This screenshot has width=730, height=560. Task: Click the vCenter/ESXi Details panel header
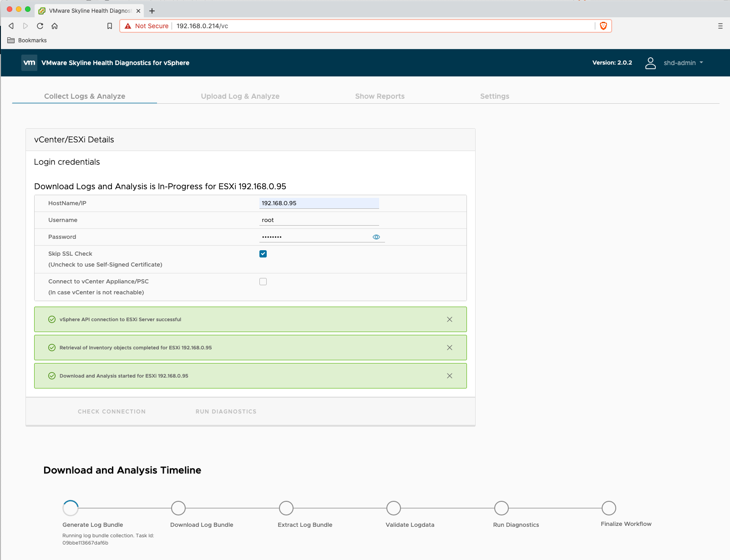pyautogui.click(x=250, y=140)
